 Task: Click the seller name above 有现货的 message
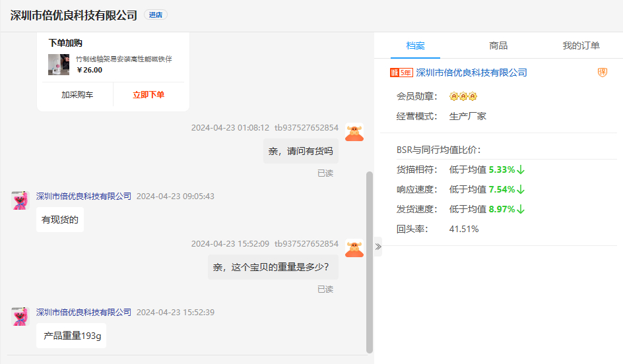tap(84, 197)
